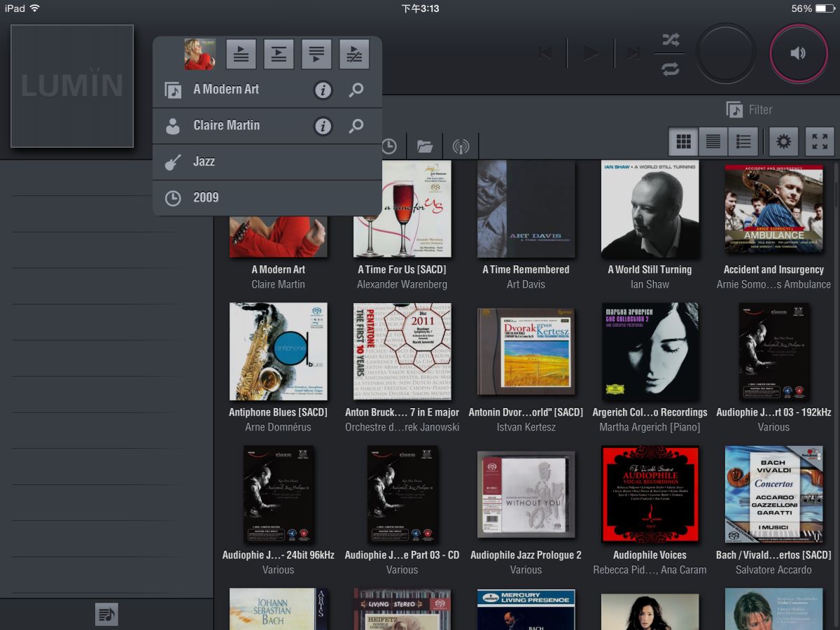Open the Pentatone First 10 Years cover
This screenshot has width=840, height=630.
point(402,351)
